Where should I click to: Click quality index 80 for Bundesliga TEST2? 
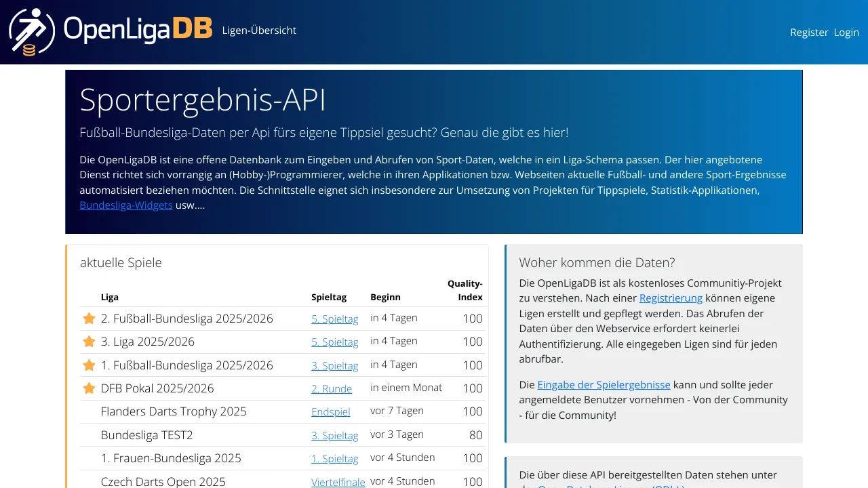476,435
